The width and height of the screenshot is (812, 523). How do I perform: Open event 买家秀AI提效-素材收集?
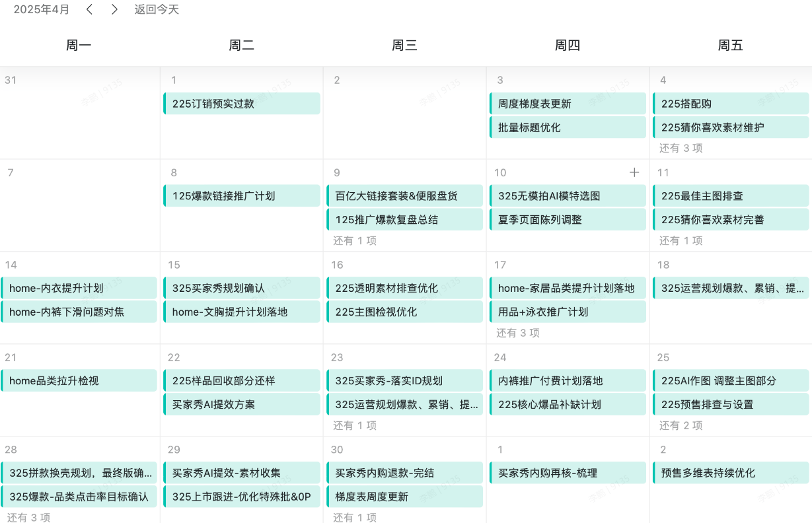[x=242, y=473]
